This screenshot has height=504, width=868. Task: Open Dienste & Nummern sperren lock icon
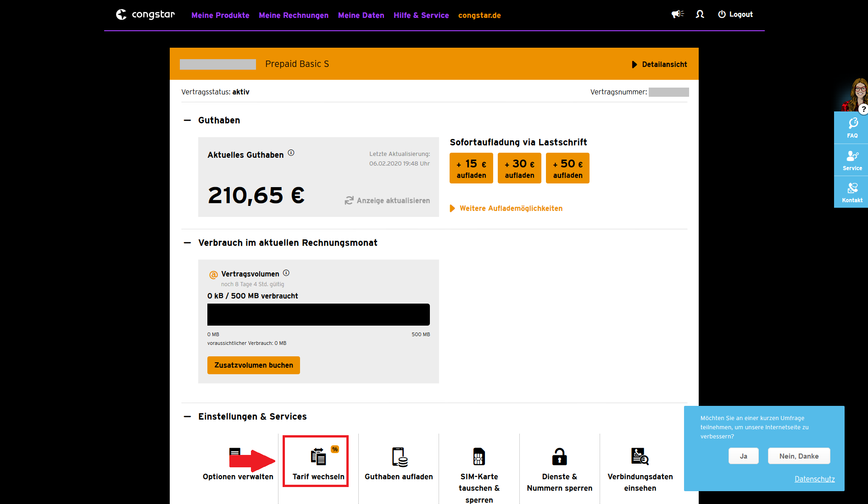coord(559,457)
